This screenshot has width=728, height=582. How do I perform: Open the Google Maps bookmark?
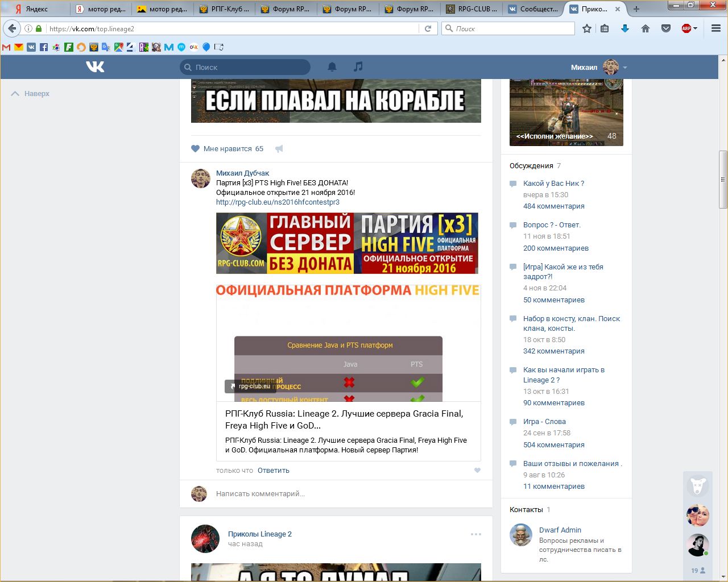point(119,47)
